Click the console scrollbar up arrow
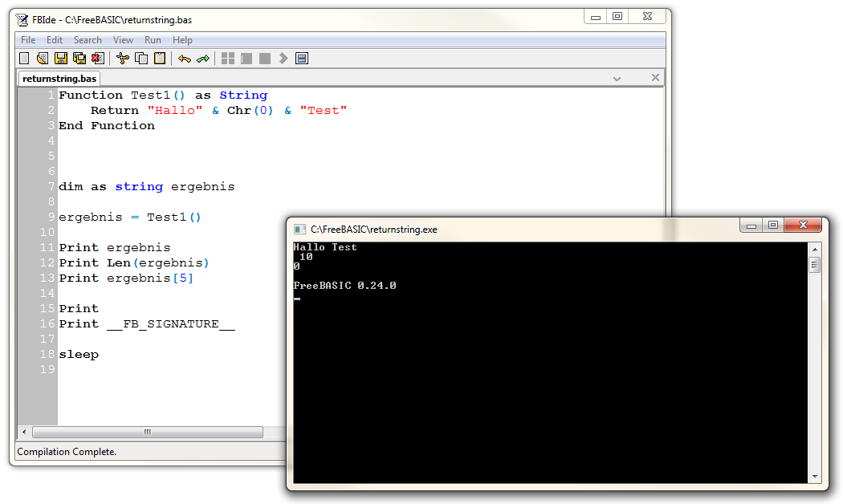Viewport: 843px width, 504px height. coord(815,250)
